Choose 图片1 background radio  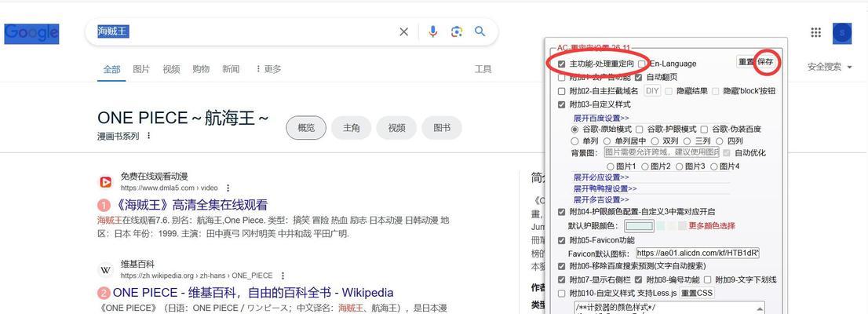click(611, 166)
